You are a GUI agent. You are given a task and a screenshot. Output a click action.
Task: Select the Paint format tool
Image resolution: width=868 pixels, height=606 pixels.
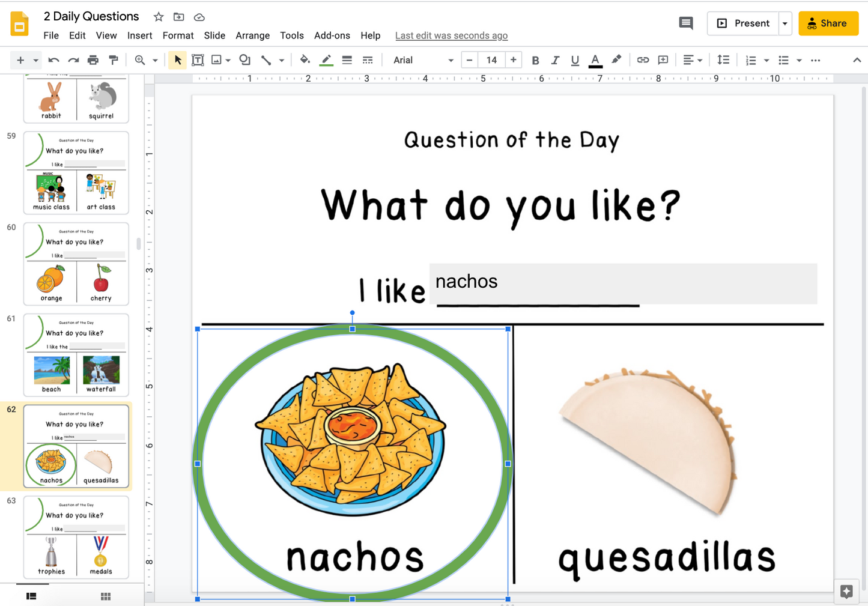114,59
